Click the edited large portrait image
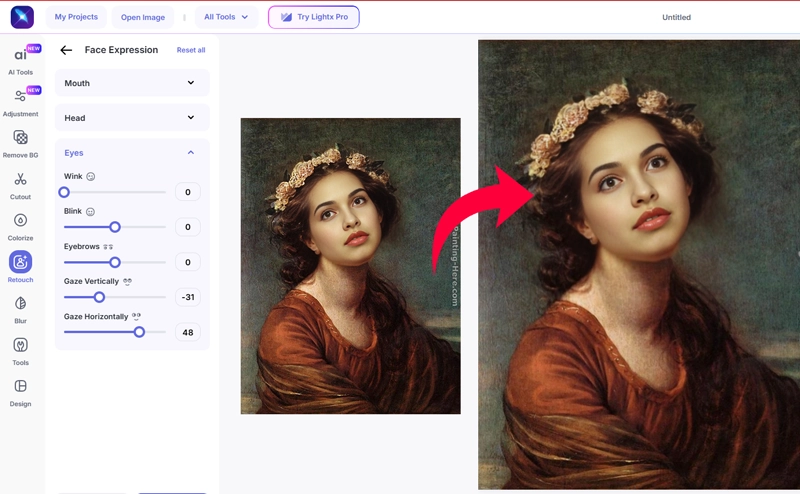 pos(639,264)
